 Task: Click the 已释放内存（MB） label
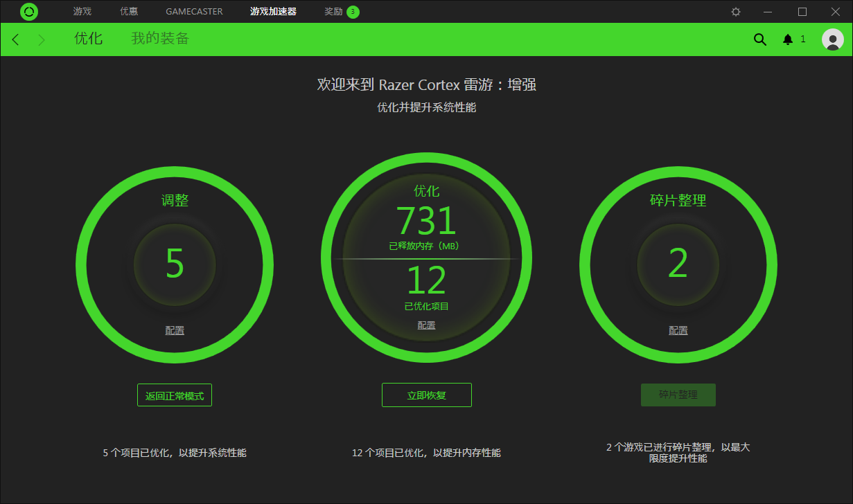[425, 246]
